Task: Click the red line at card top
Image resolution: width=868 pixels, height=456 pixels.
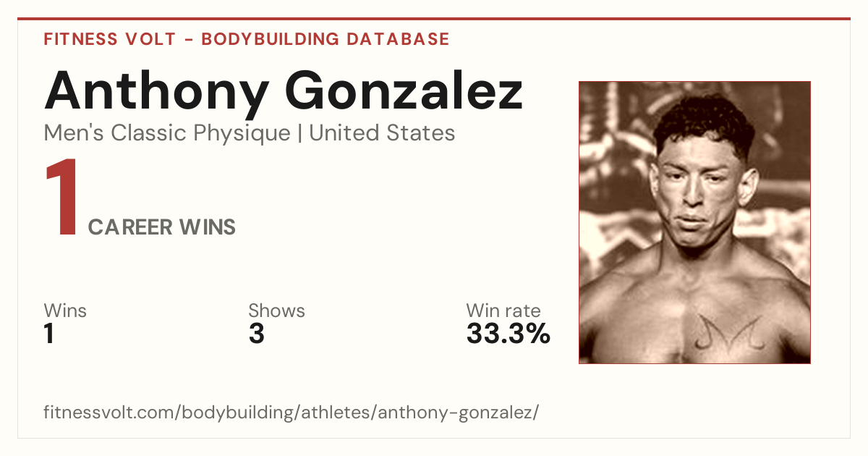Action: (x=434, y=19)
